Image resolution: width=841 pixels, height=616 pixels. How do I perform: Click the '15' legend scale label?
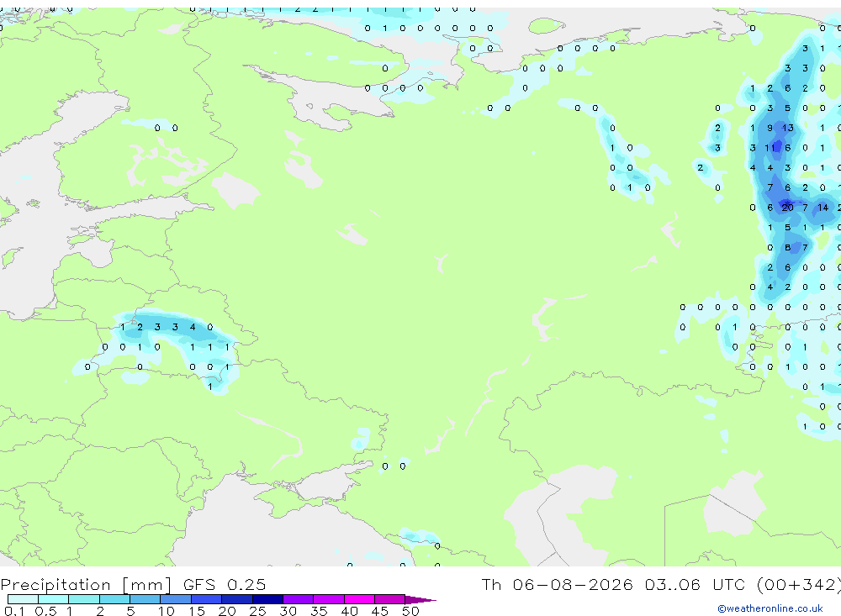[x=197, y=611]
